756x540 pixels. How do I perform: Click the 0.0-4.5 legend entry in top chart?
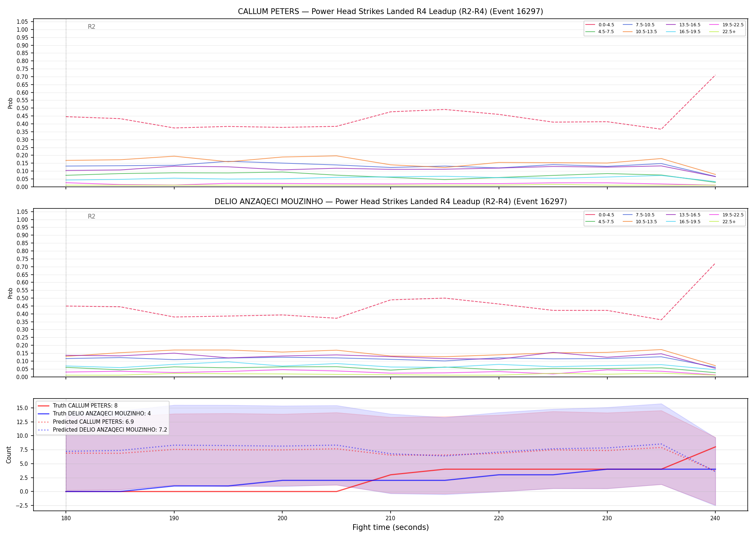tap(600, 25)
